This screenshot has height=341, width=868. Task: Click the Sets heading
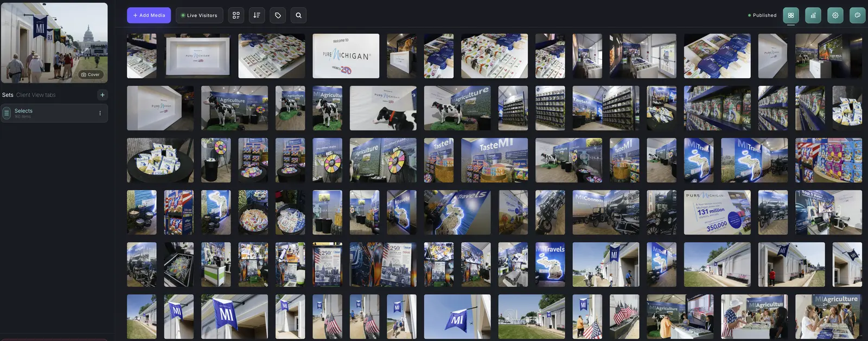tap(8, 95)
